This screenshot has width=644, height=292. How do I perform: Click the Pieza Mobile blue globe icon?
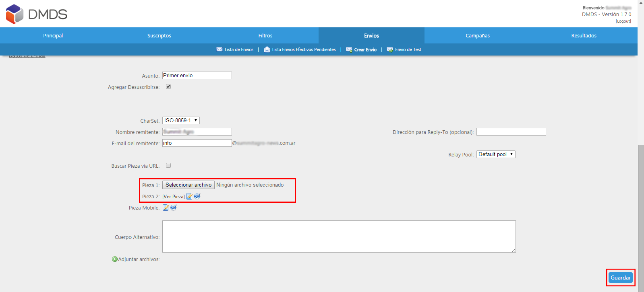coord(174,208)
